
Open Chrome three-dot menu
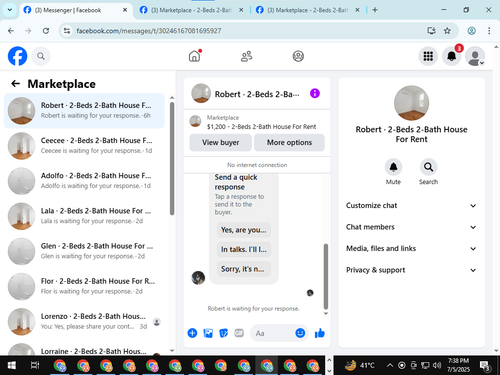(489, 31)
